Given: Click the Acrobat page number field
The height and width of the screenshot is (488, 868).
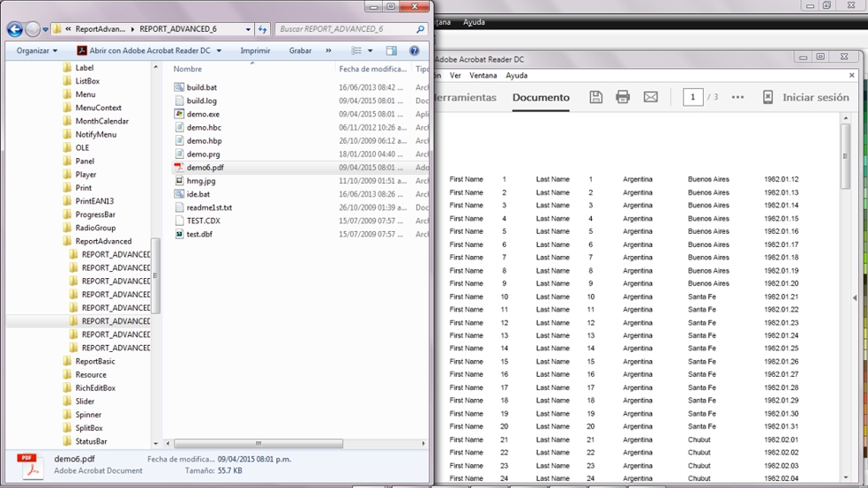Looking at the screenshot, I should click(x=692, y=97).
